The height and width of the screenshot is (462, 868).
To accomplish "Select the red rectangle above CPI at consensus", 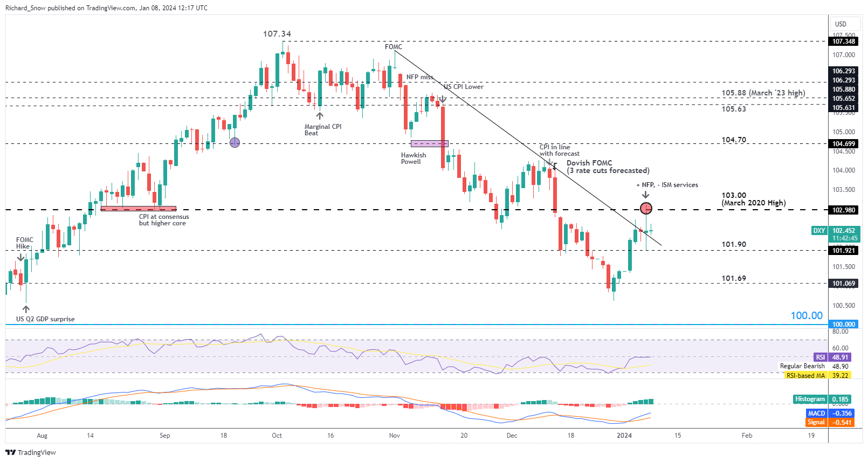I will click(x=139, y=209).
